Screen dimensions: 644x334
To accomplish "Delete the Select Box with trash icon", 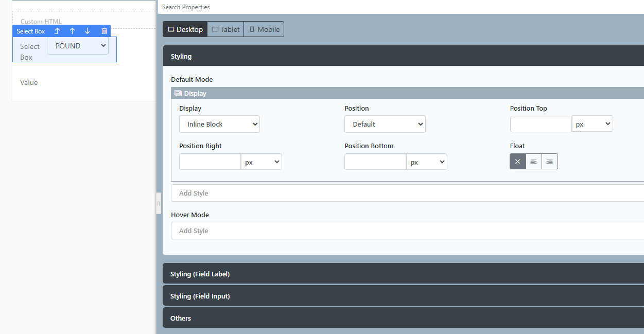I will 105,31.
